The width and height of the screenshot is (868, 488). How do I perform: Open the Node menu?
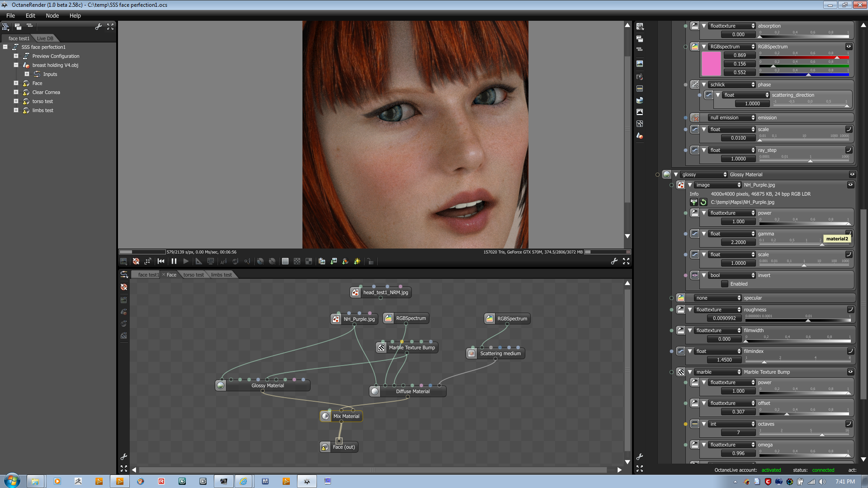[x=52, y=15]
